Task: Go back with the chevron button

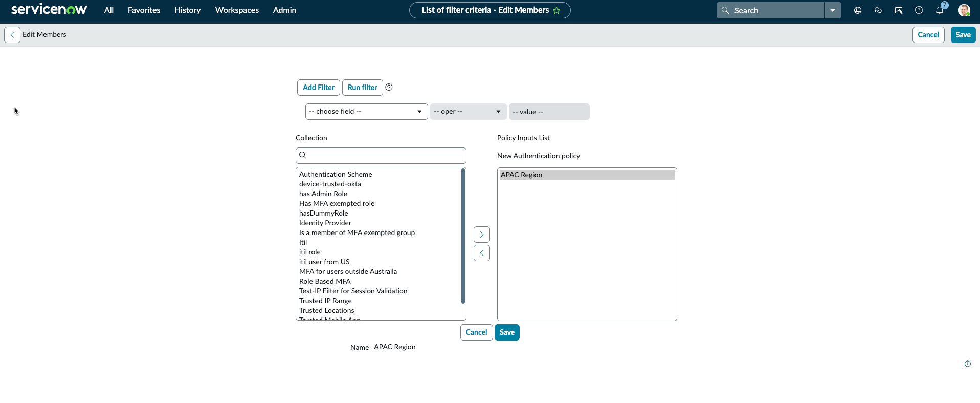Action: pos(12,35)
